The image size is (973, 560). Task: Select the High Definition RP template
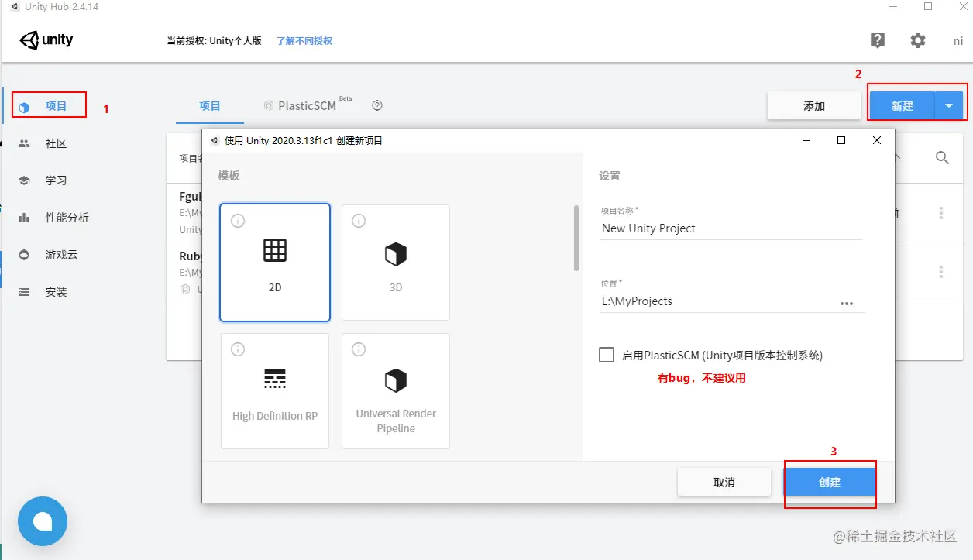pos(275,391)
